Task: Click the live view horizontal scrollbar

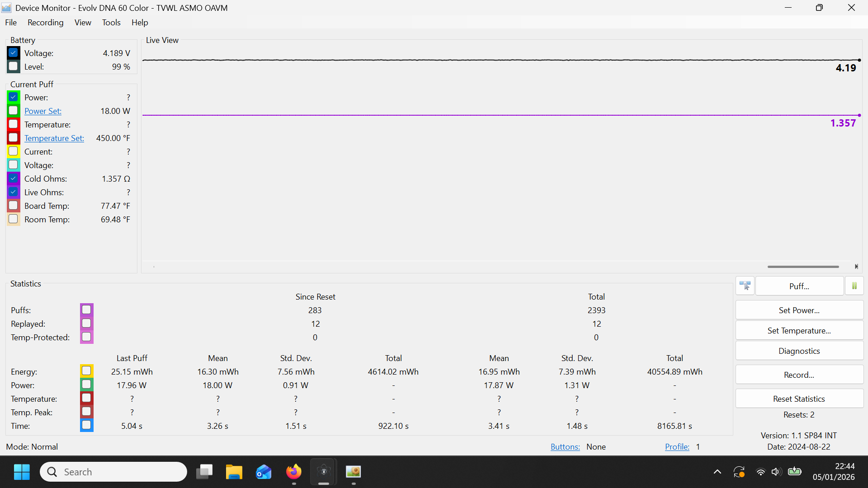Action: tap(802, 267)
